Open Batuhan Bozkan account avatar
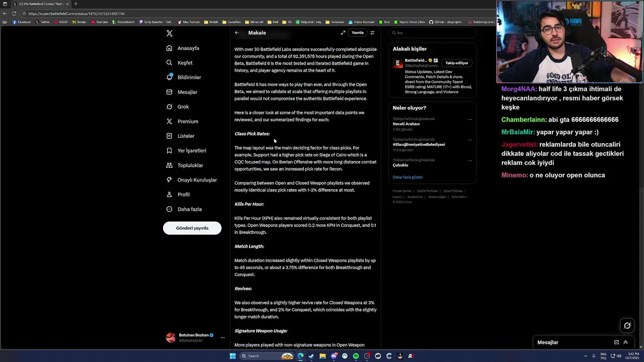The width and height of the screenshot is (644, 362). point(171,338)
